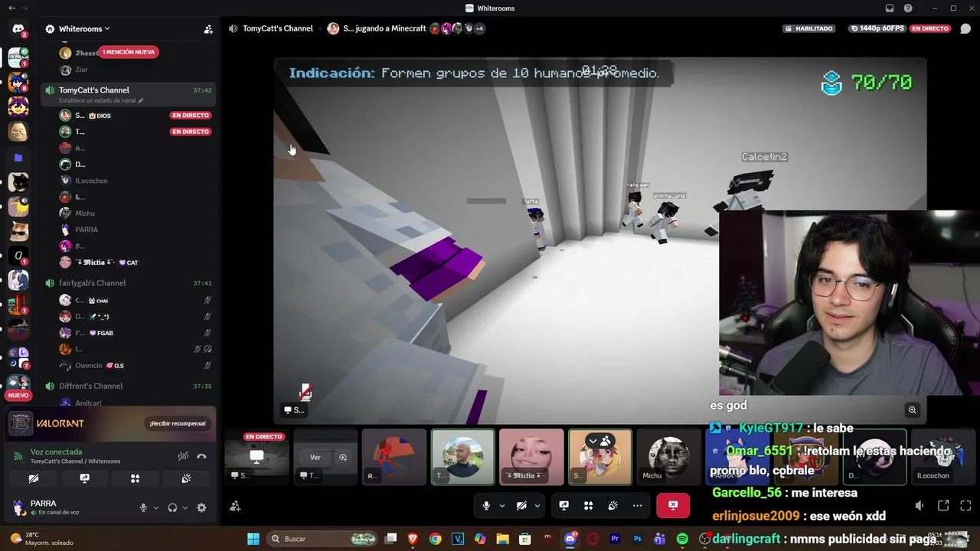The height and width of the screenshot is (551, 980).
Task: Open user settings gear
Action: click(201, 507)
